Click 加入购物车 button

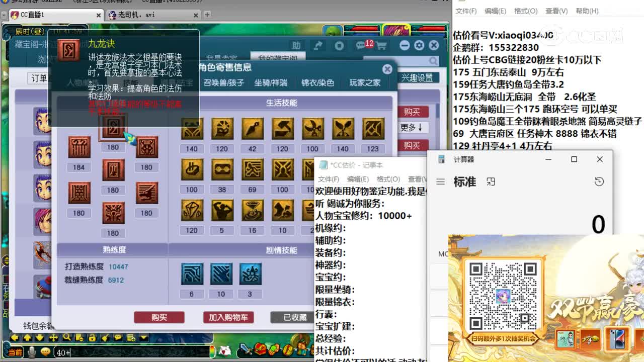point(228,317)
